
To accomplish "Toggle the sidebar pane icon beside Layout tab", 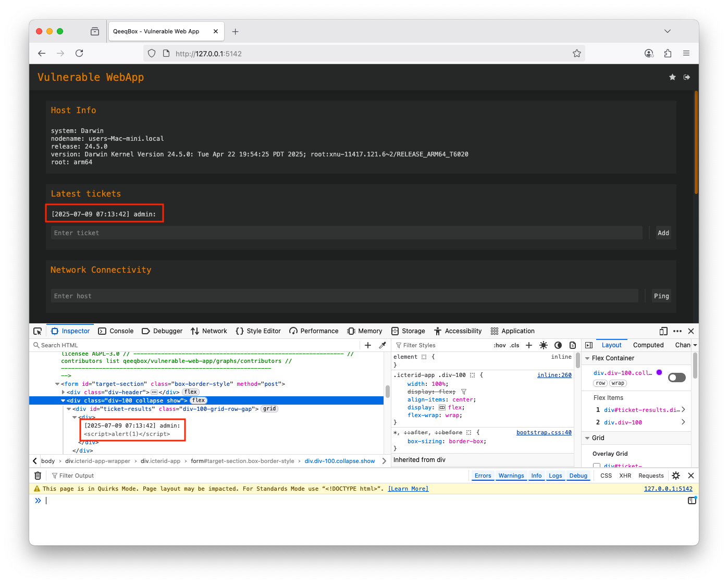I will 589,345.
